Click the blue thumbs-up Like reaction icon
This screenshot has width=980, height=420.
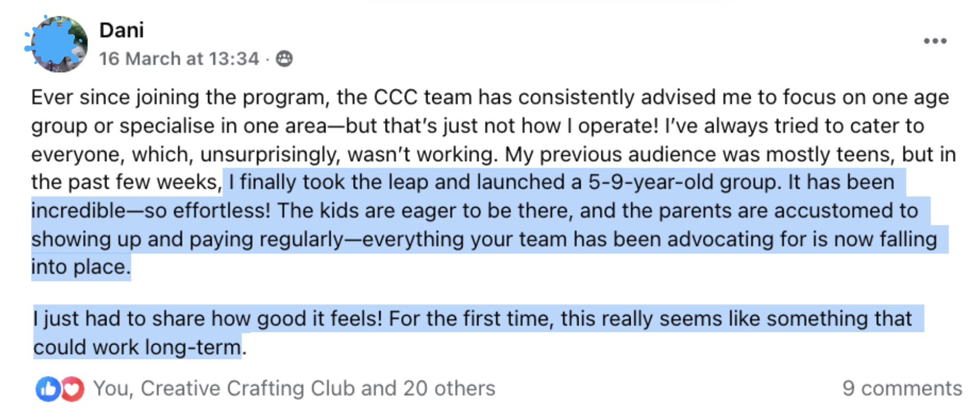(x=48, y=389)
